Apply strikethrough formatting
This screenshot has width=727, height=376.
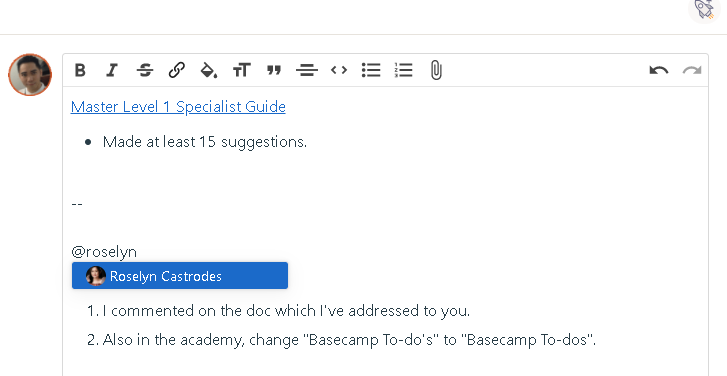pos(145,70)
